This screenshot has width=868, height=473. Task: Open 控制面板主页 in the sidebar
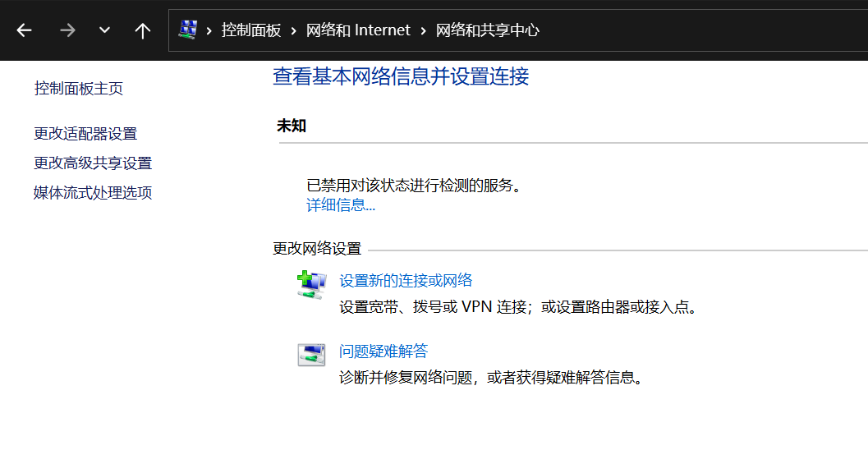pyautogui.click(x=79, y=89)
